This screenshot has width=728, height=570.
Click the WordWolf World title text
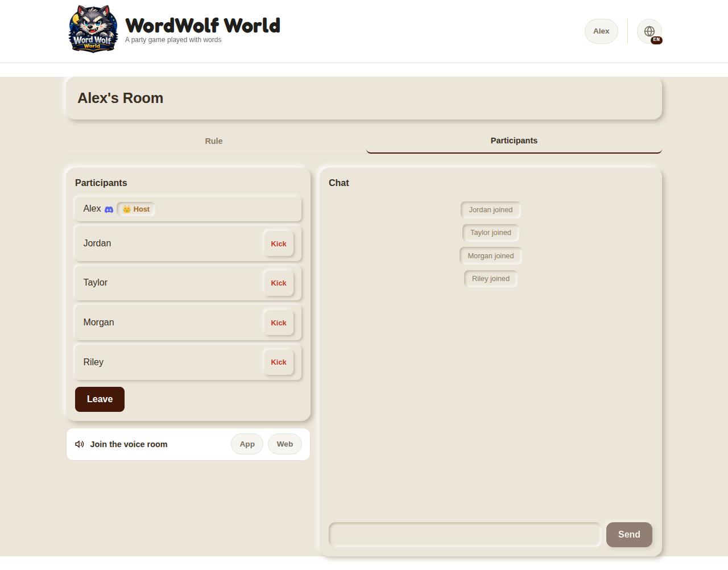[x=202, y=25]
